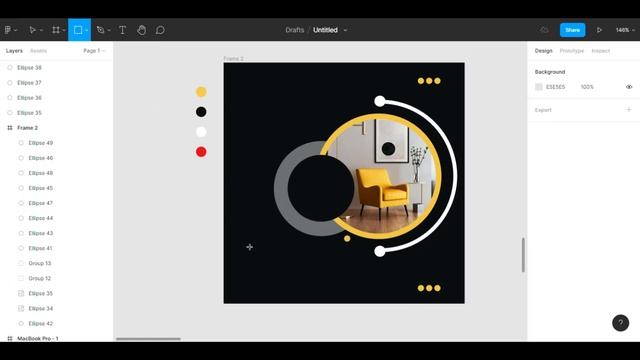Switch to the Assets tab
640x360 pixels.
pos(38,51)
